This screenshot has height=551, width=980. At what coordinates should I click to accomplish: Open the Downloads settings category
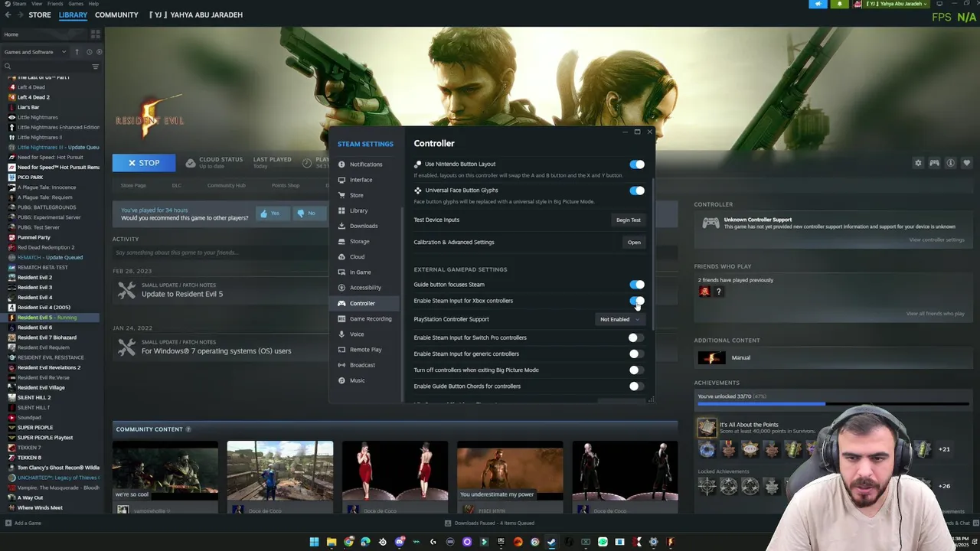pos(365,226)
